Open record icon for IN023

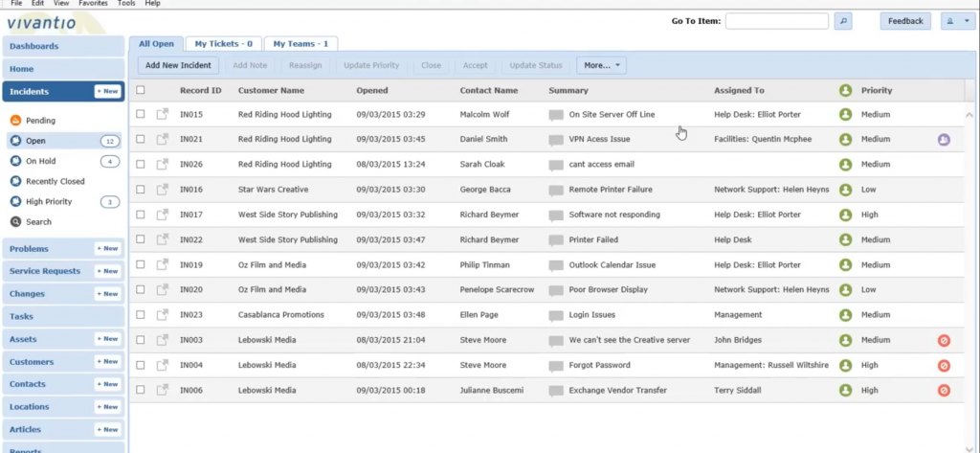pos(163,315)
